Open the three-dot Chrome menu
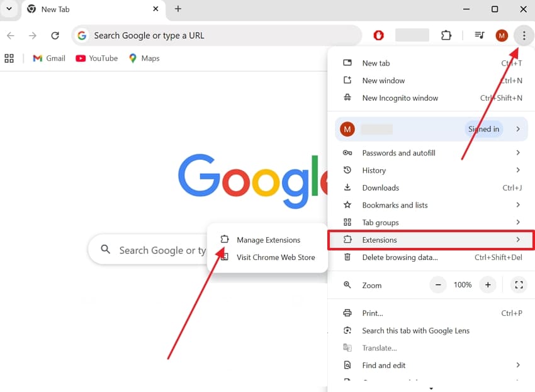This screenshot has width=535, height=392. click(x=524, y=35)
